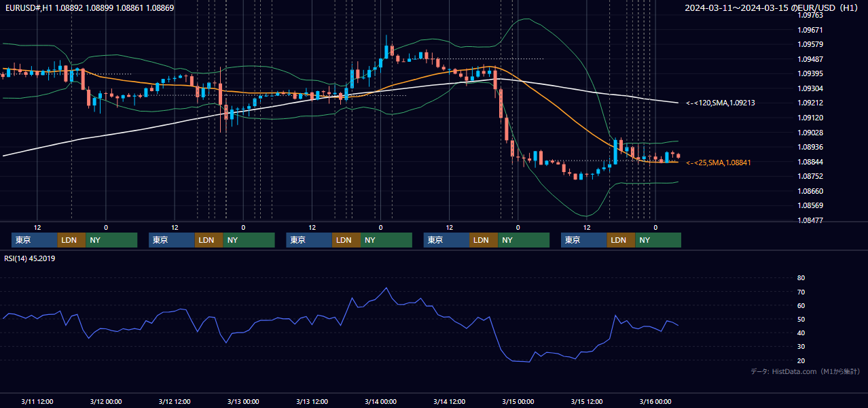Viewport: 868px width, 408px height.
Task: Click price axis value 1.08844
Action: click(810, 162)
